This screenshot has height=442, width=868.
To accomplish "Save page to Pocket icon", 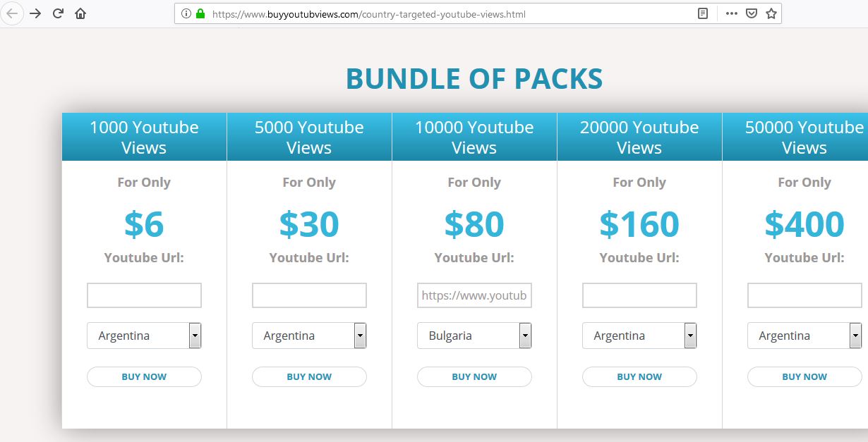I will [x=752, y=13].
